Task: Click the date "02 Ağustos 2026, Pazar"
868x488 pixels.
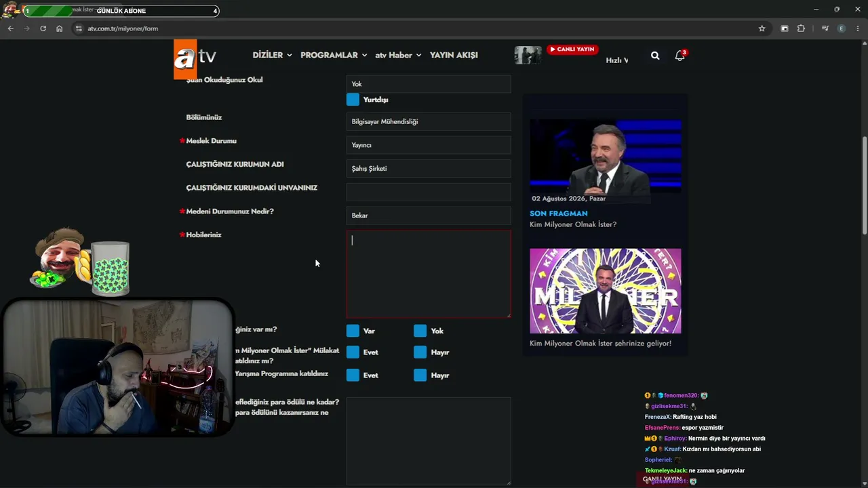Action: pos(569,199)
